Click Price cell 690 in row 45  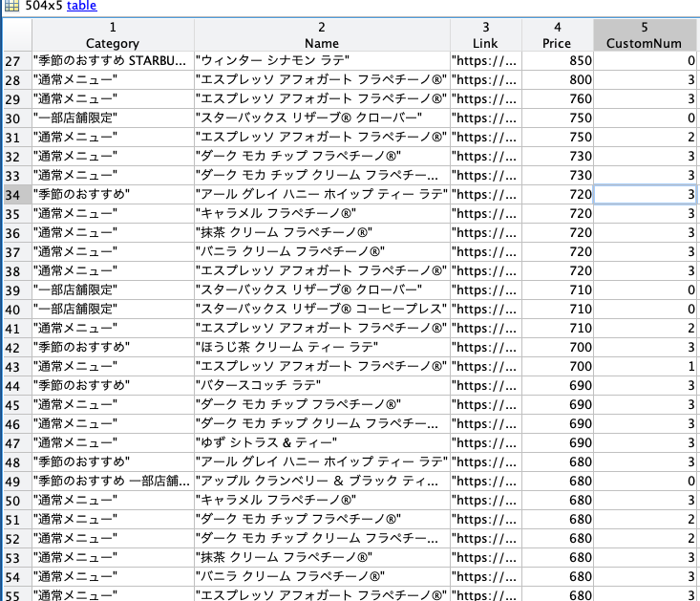[x=557, y=405]
